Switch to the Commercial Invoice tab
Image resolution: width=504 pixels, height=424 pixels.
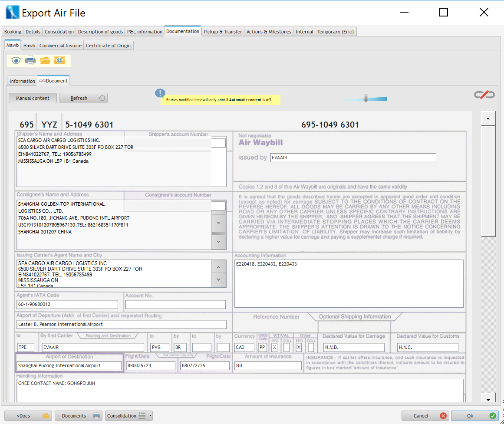[x=61, y=46]
